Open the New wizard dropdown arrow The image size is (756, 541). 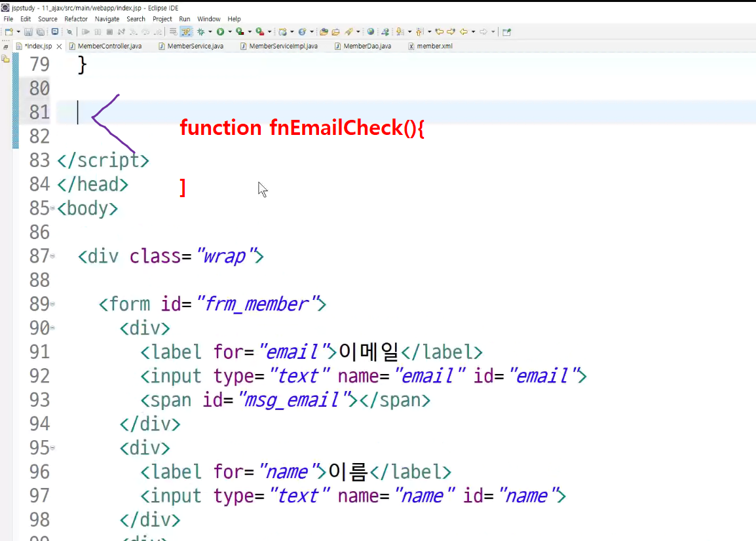[x=18, y=32]
